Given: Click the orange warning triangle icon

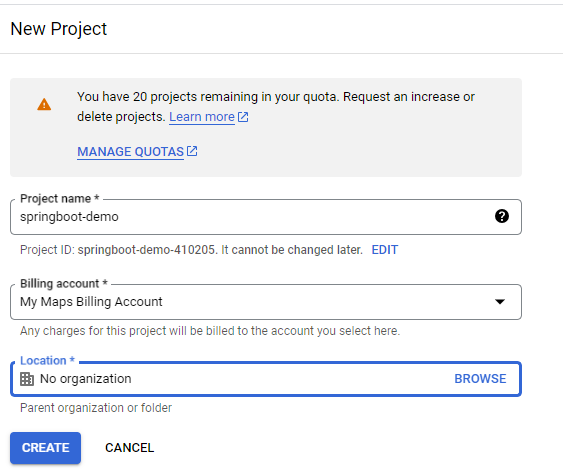Looking at the screenshot, I should point(44,104).
